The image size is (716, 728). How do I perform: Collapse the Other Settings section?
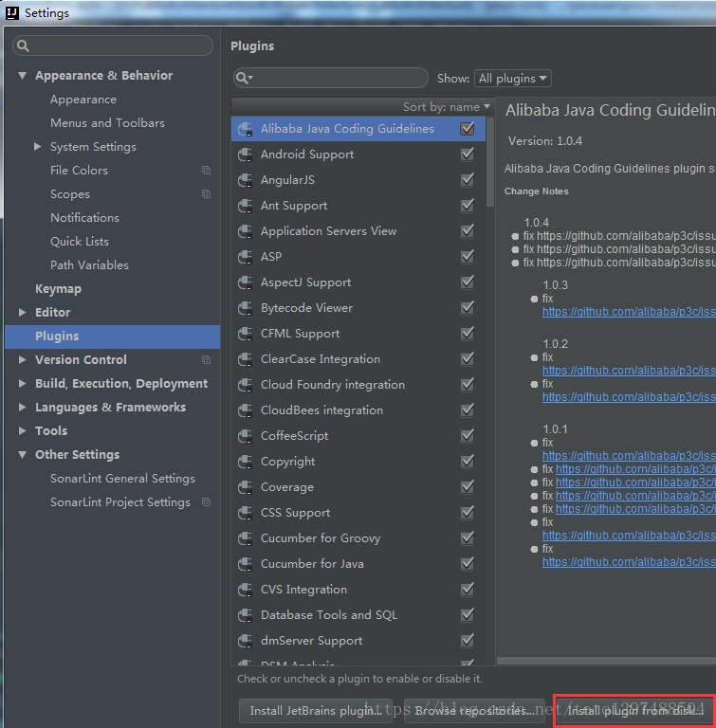pos(23,455)
